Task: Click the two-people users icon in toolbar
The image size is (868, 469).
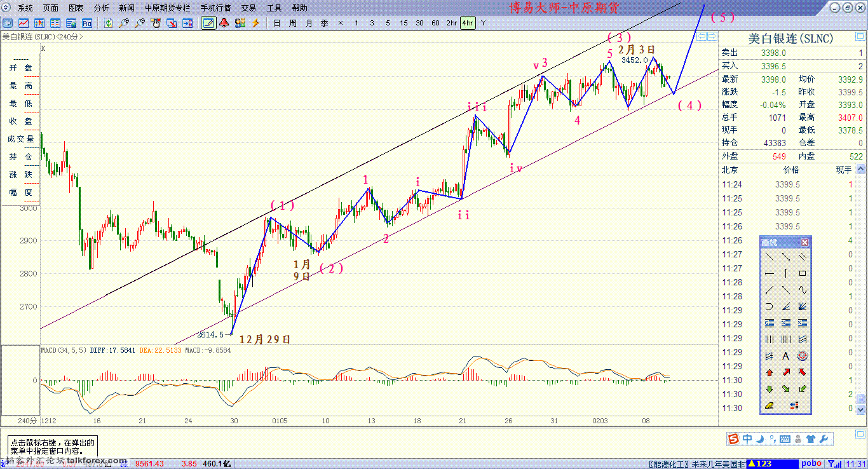Action: click(x=240, y=23)
